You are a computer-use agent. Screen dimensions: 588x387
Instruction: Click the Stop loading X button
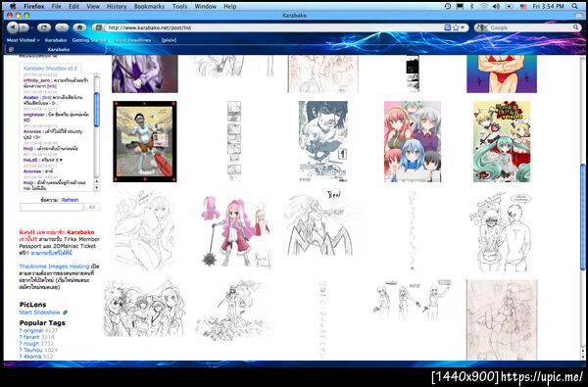point(62,27)
